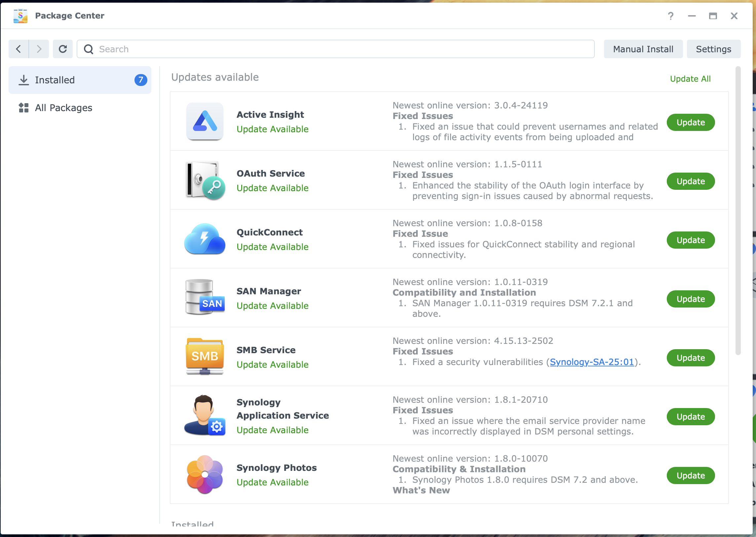Open help via the question mark icon
Screen dimensions: 756x537
tap(670, 16)
